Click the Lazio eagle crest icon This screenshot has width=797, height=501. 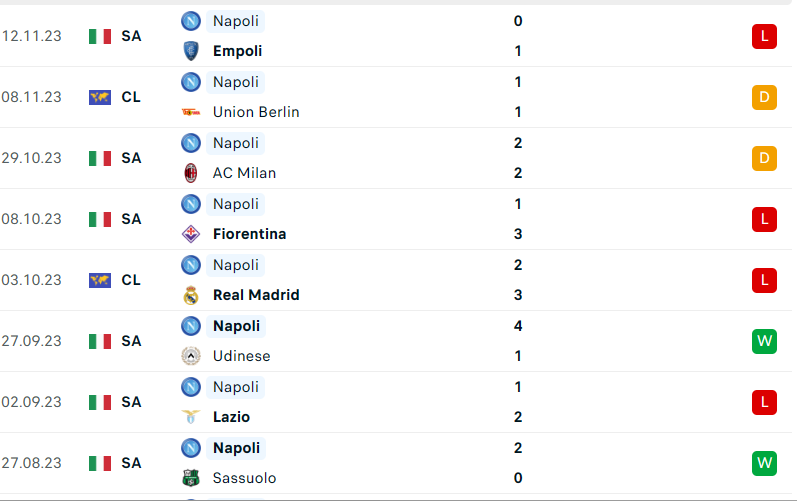191,417
